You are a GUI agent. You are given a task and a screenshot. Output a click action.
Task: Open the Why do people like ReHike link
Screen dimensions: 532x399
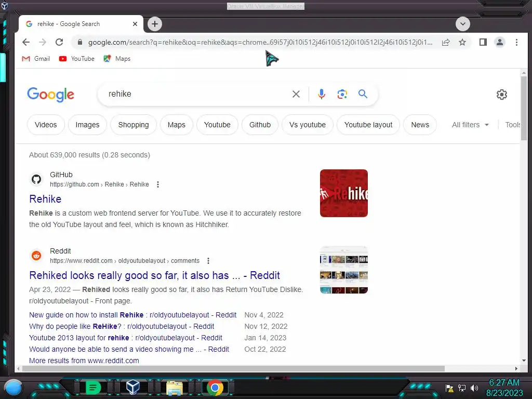(122, 326)
